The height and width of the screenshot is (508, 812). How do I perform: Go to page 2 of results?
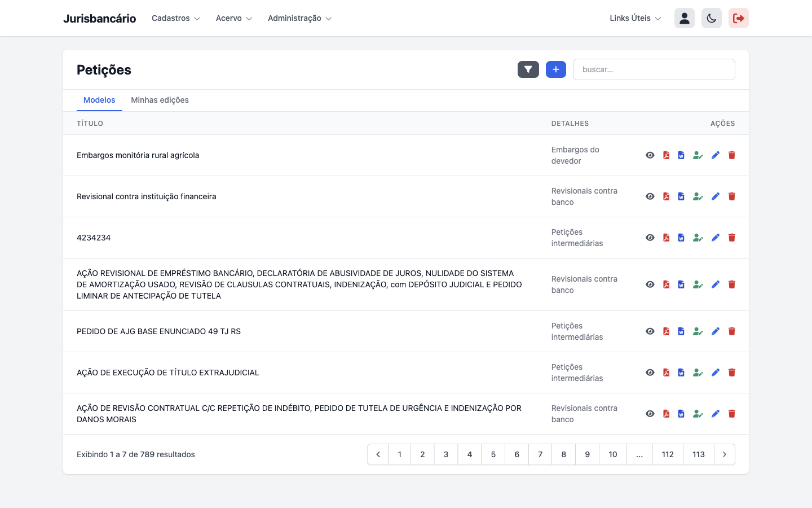(x=422, y=454)
